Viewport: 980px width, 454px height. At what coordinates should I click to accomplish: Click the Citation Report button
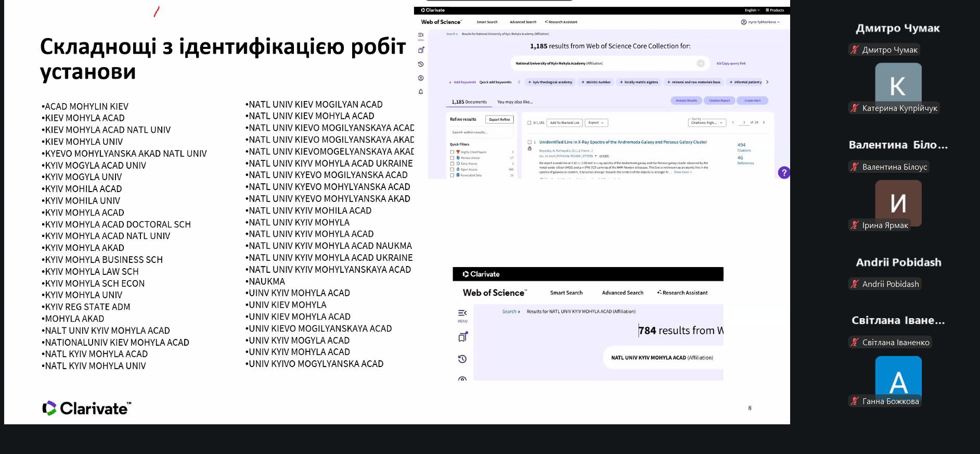(719, 100)
